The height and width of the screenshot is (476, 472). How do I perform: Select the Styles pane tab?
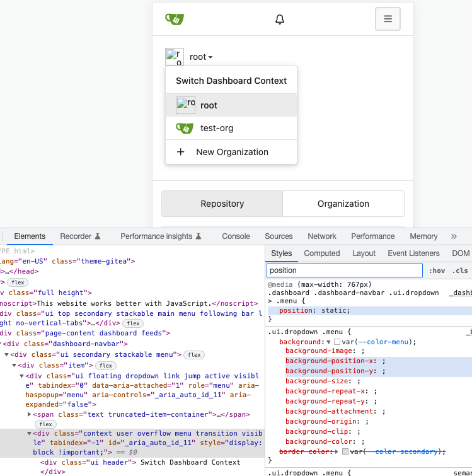coord(282,253)
